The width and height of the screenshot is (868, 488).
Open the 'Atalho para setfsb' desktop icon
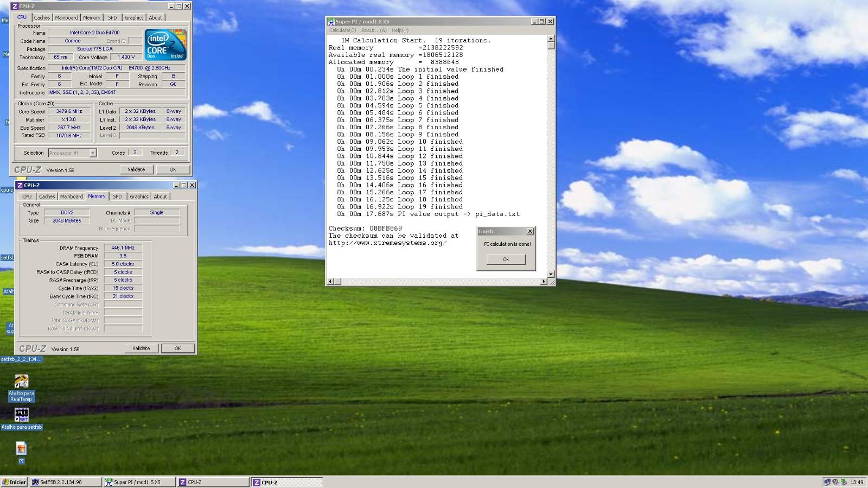click(21, 415)
